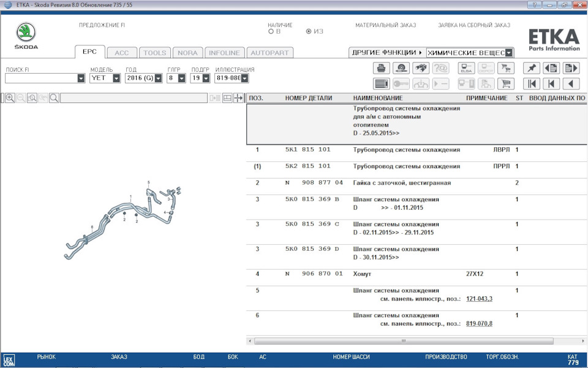
Task: Open the ГОД dropdown showing 2016 (G)
Action: tap(158, 78)
